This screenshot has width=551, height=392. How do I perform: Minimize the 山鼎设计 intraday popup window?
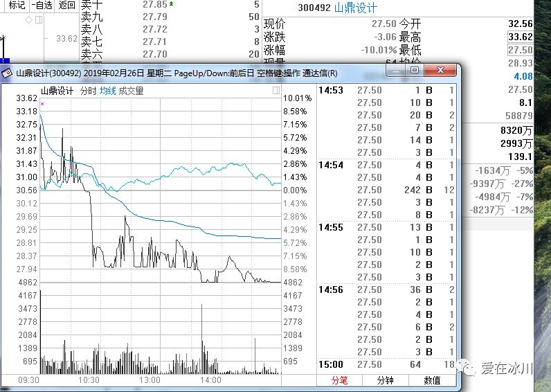pos(396,71)
